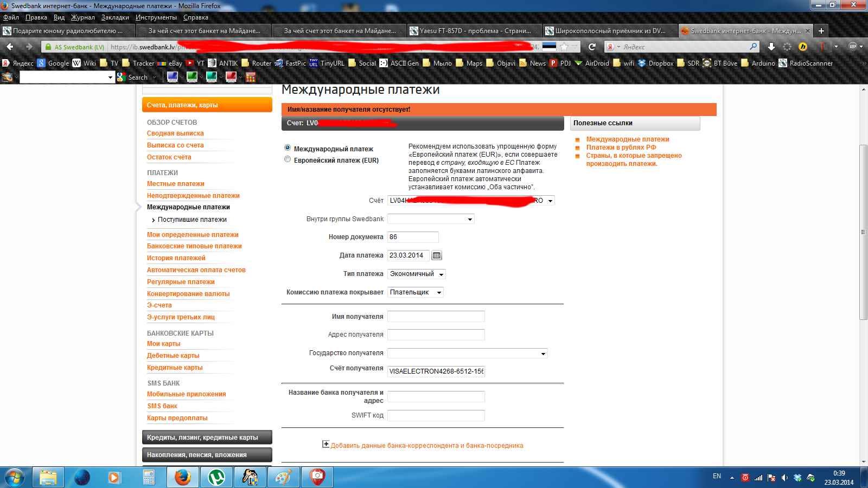
Task: Open the RadioScannner bookmark
Action: coord(806,63)
